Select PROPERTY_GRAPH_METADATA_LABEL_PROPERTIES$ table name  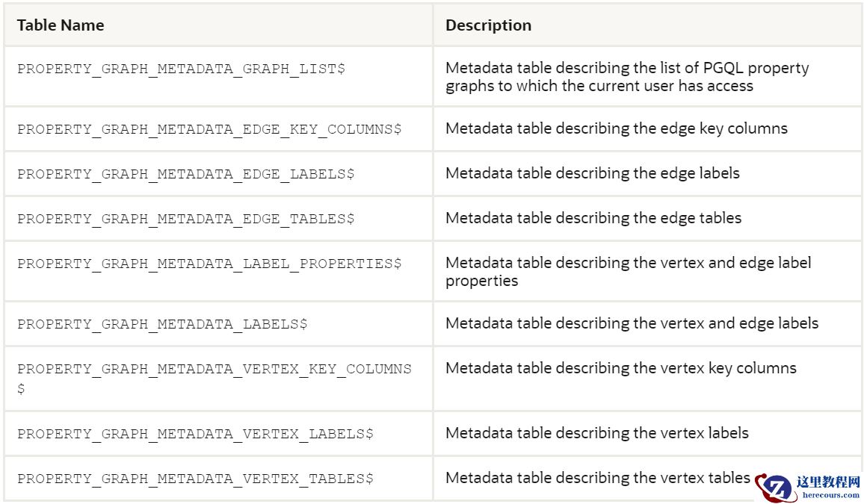point(209,264)
